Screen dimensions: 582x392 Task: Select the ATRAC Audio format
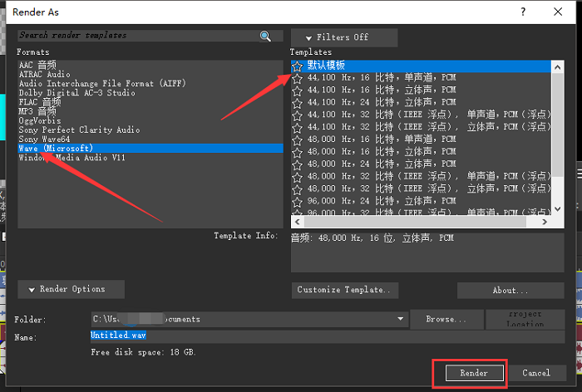pyautogui.click(x=150, y=74)
